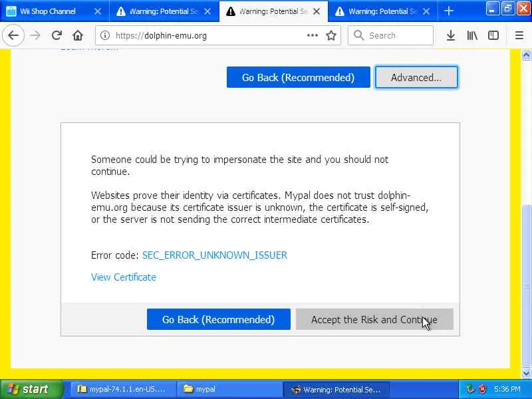
Task: Switch to the Wii Shop Channel tab
Action: tap(55, 11)
